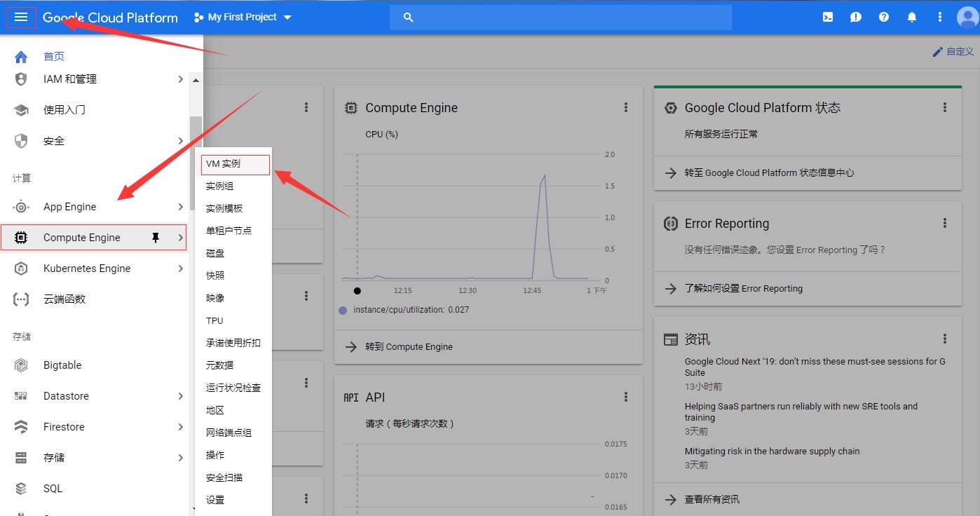The image size is (980, 516).
Task: Click the hamburger navigation menu icon
Action: tap(21, 17)
